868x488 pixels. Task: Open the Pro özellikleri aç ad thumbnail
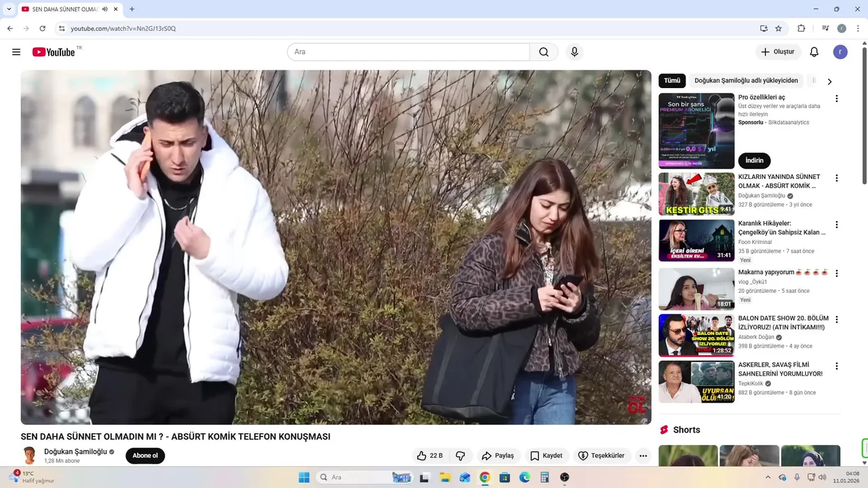696,131
